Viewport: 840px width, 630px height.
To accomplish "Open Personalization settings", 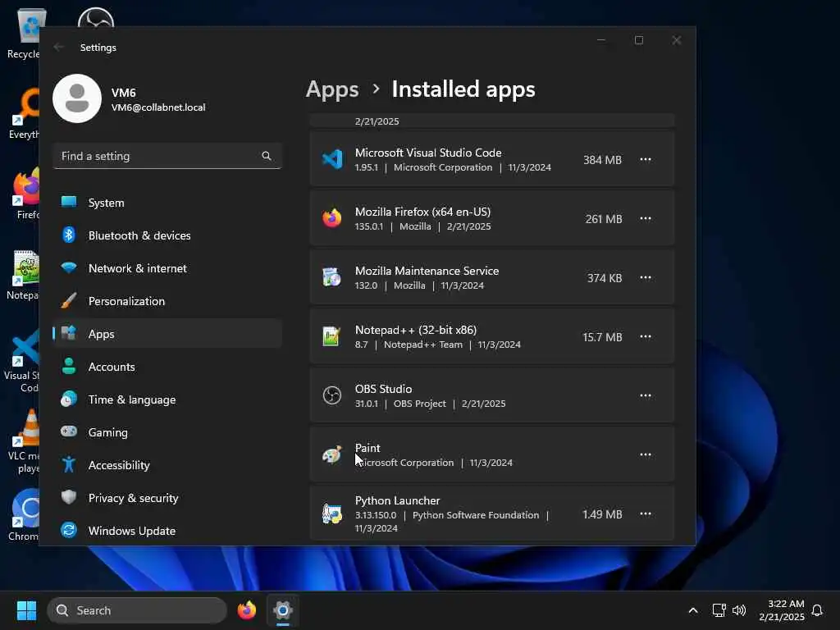I will [167, 301].
